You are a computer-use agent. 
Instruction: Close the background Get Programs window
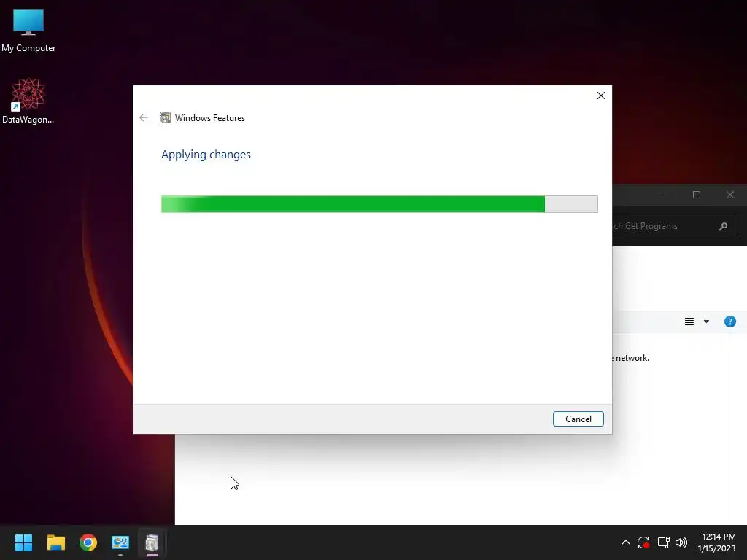[x=729, y=195]
